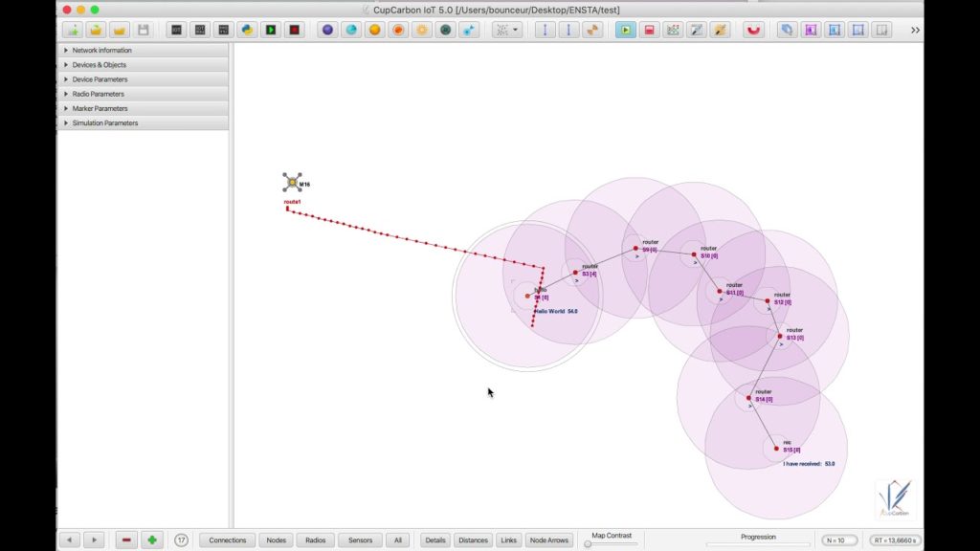
Task: Click the green run simulation button
Action: [626, 30]
